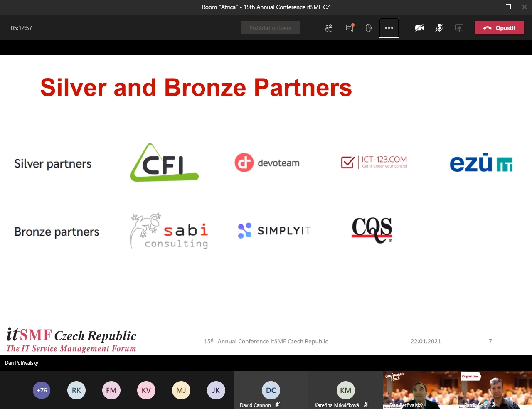Click the devoteam logo on the slide

pyautogui.click(x=267, y=163)
